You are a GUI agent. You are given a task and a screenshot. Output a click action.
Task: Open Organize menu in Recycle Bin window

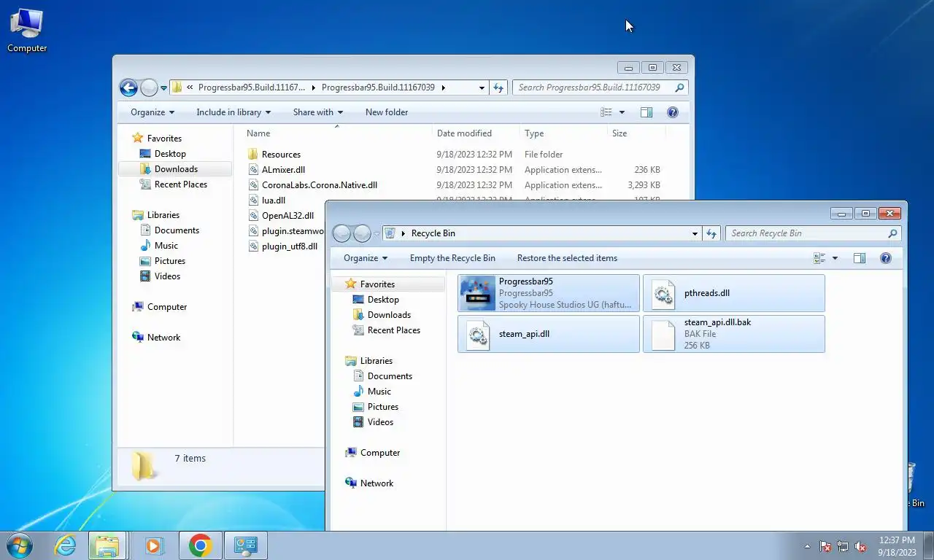point(366,258)
